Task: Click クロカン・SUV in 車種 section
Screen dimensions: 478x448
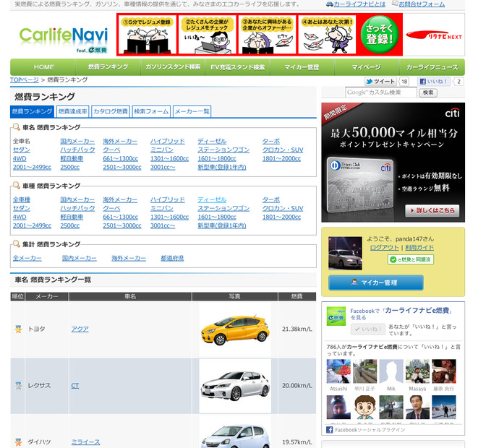Action: click(x=283, y=208)
